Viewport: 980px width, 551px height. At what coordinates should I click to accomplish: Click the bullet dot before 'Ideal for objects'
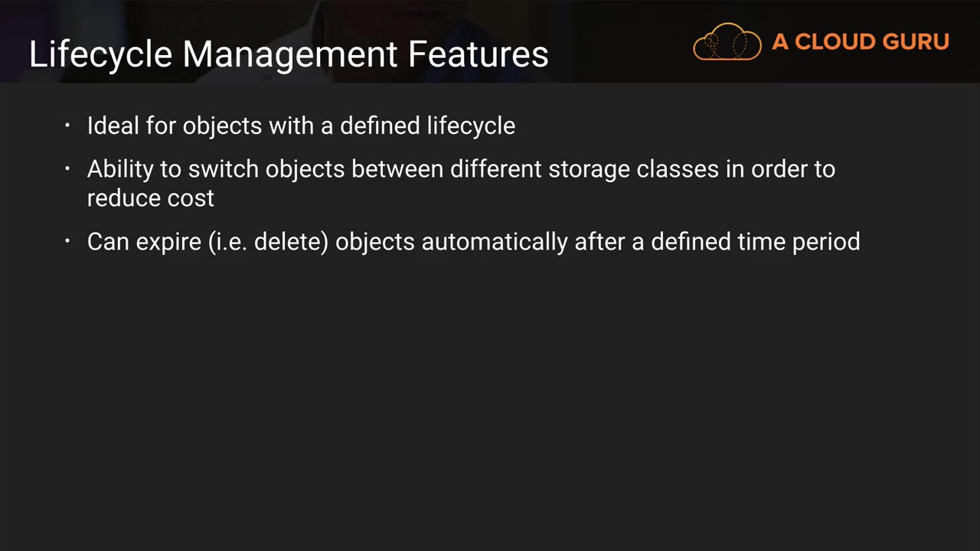pos(67,125)
